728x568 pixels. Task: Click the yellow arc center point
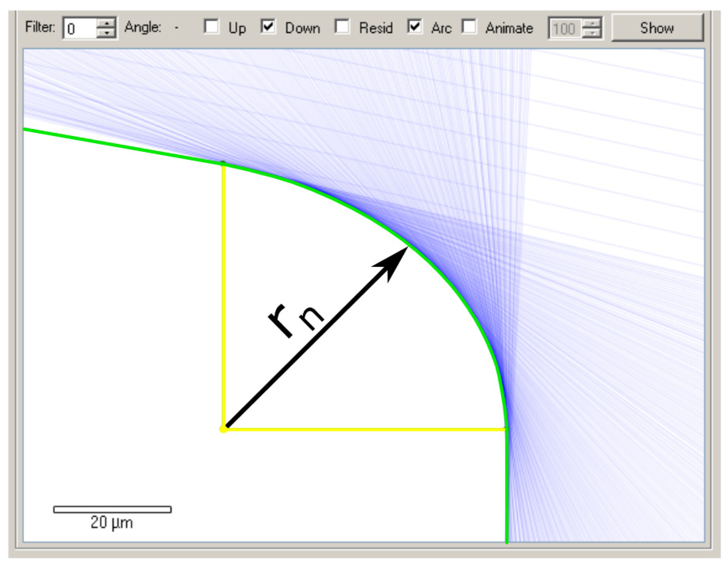[223, 429]
